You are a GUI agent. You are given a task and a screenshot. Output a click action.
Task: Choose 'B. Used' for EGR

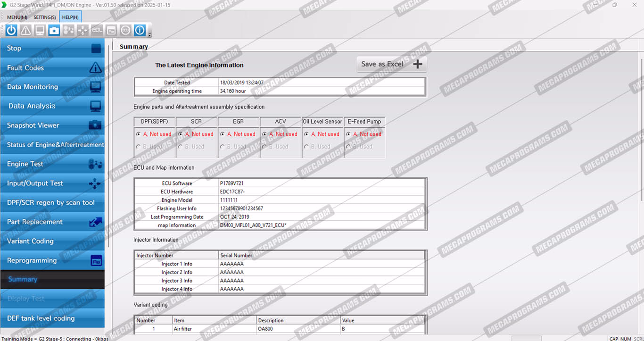(223, 147)
